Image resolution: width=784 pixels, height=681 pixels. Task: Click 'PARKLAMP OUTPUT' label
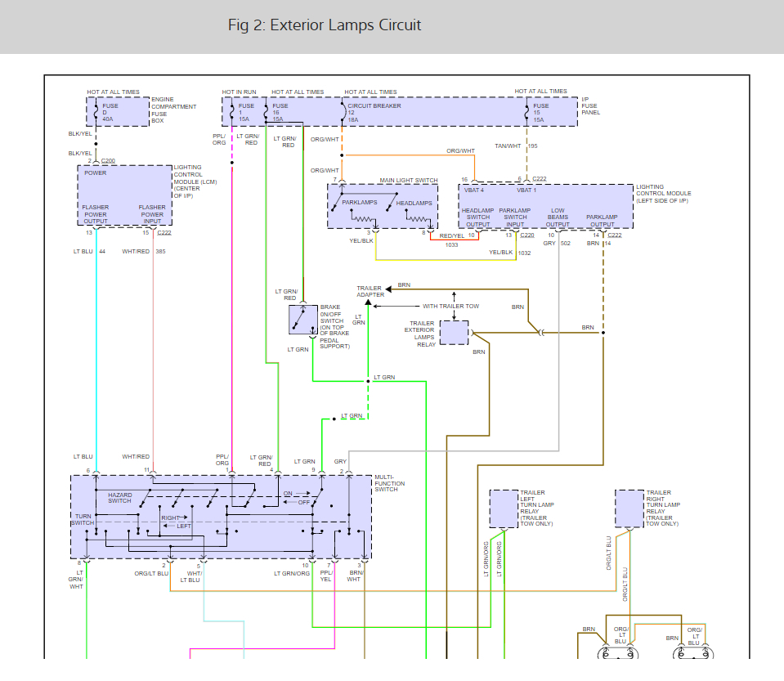click(602, 221)
